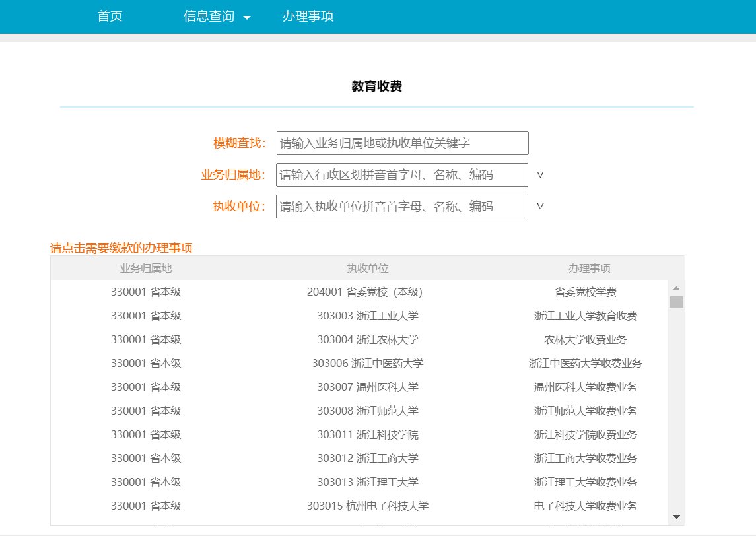Select the 303012 浙江工商大学 row

tap(367, 459)
